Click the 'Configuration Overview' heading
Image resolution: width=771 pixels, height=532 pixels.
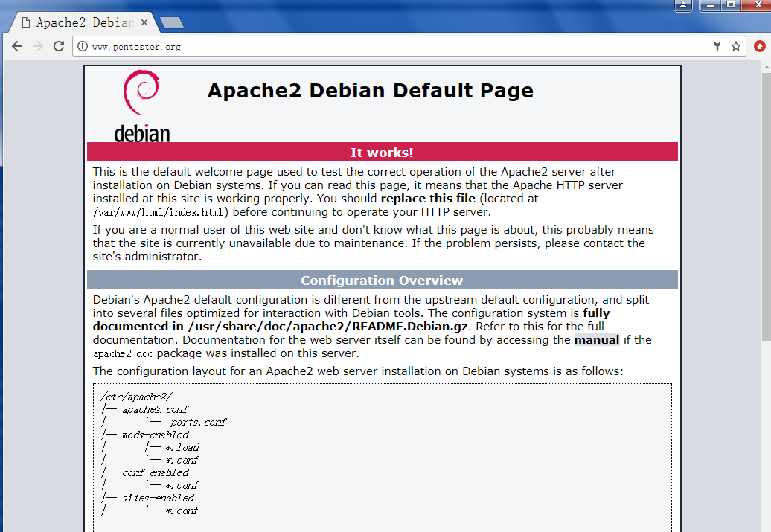pyautogui.click(x=382, y=281)
